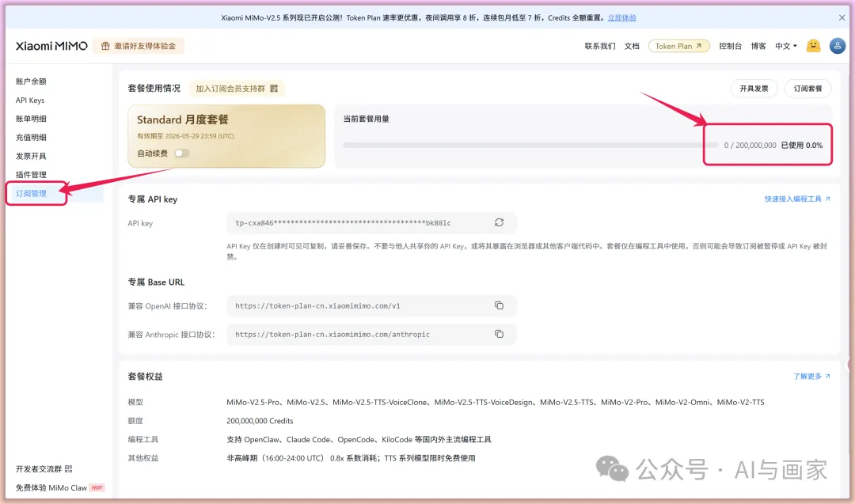Open 快速接入编程工具 link

tap(797, 199)
